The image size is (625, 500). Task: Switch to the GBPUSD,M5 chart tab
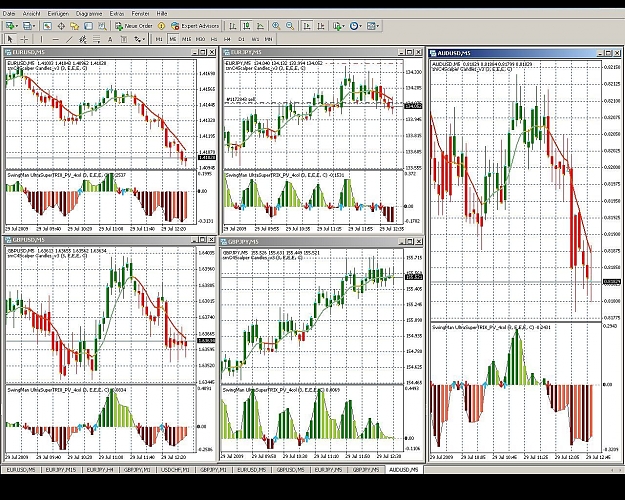[290, 470]
